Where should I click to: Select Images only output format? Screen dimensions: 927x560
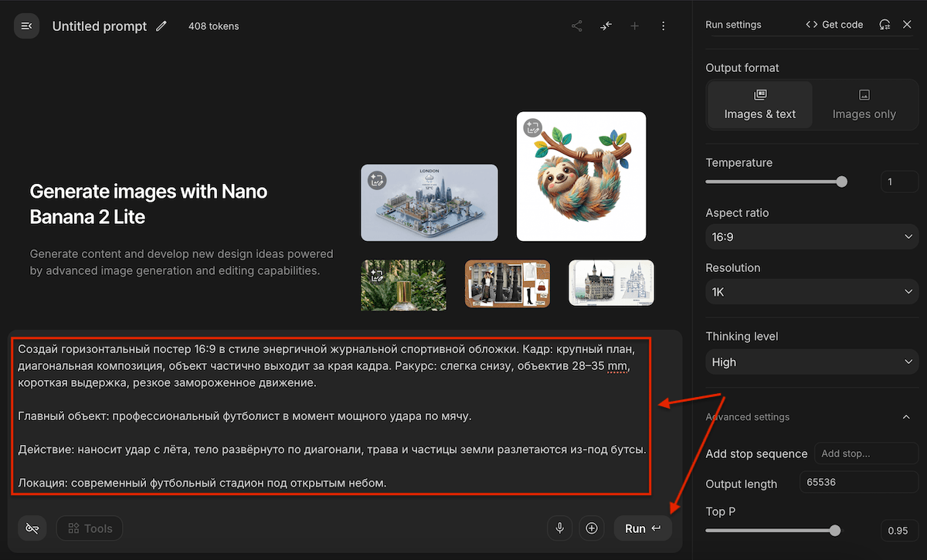coord(864,105)
